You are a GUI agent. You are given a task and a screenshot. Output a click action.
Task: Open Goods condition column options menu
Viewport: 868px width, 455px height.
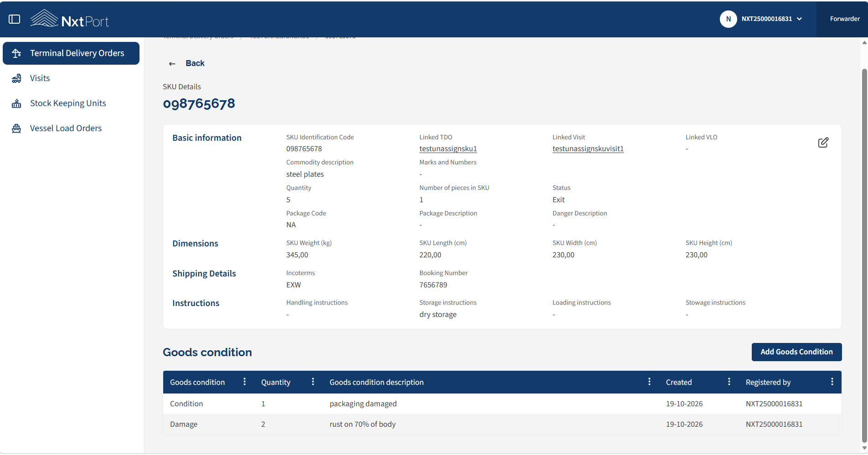click(x=244, y=382)
